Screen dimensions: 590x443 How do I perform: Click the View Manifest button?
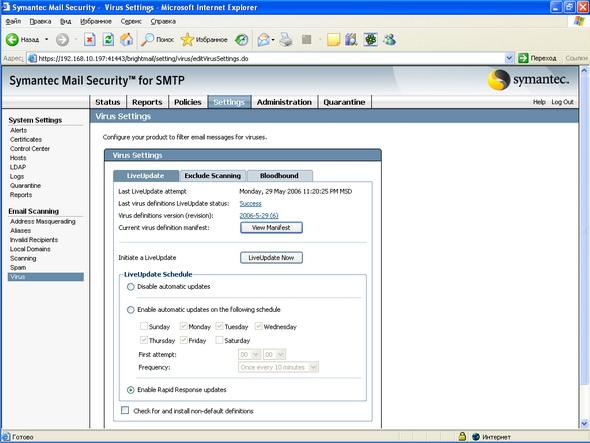[x=271, y=228]
